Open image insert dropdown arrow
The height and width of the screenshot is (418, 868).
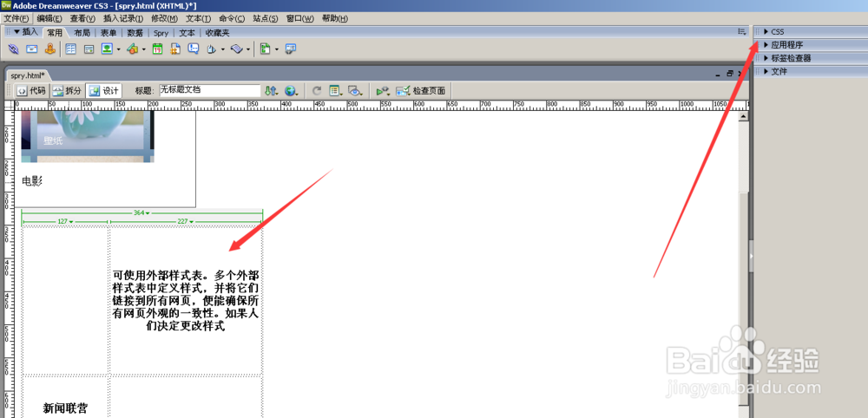point(118,49)
